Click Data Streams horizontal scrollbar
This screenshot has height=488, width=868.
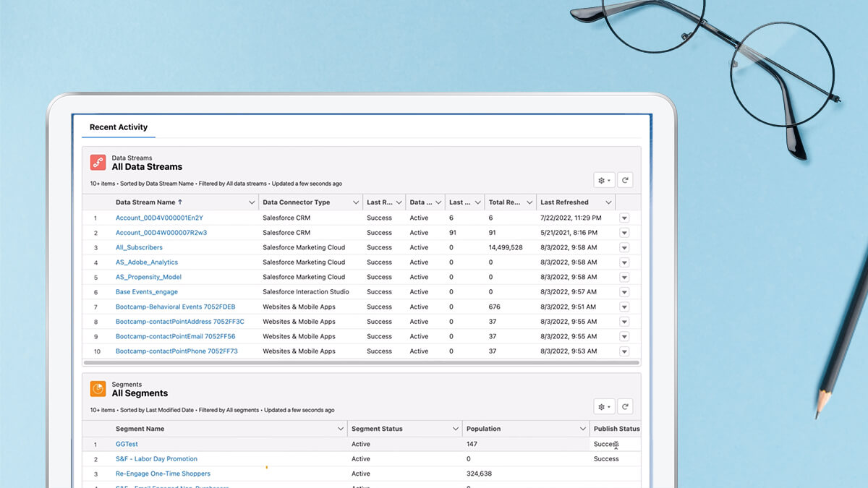pyautogui.click(x=362, y=362)
